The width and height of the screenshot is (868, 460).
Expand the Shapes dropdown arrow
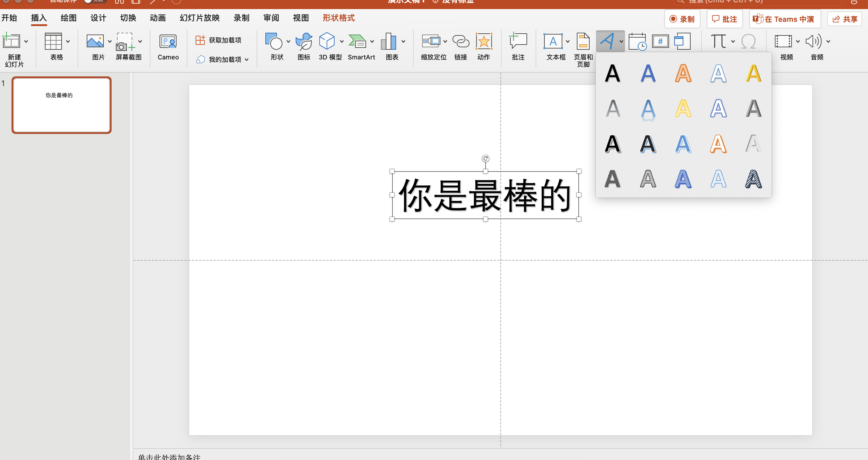(288, 42)
